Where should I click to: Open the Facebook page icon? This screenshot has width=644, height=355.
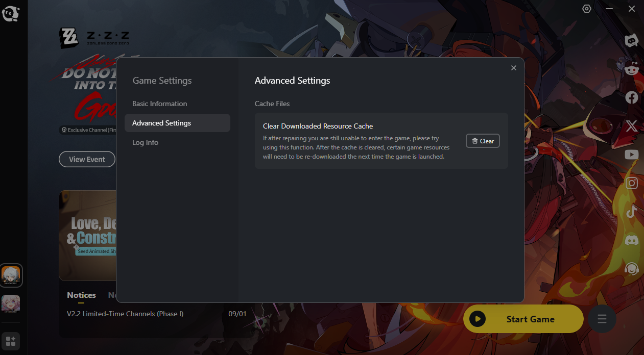[632, 97]
